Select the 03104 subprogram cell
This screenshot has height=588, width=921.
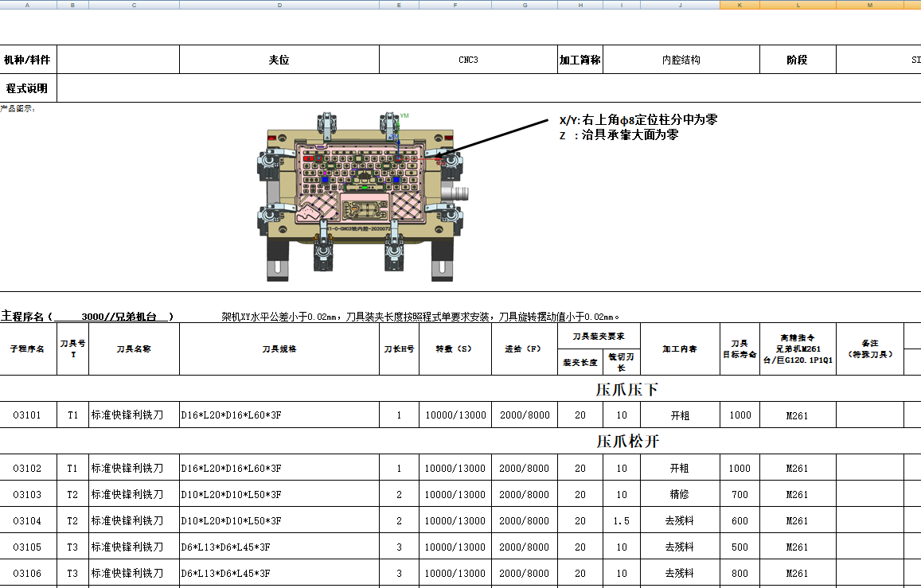(x=28, y=521)
